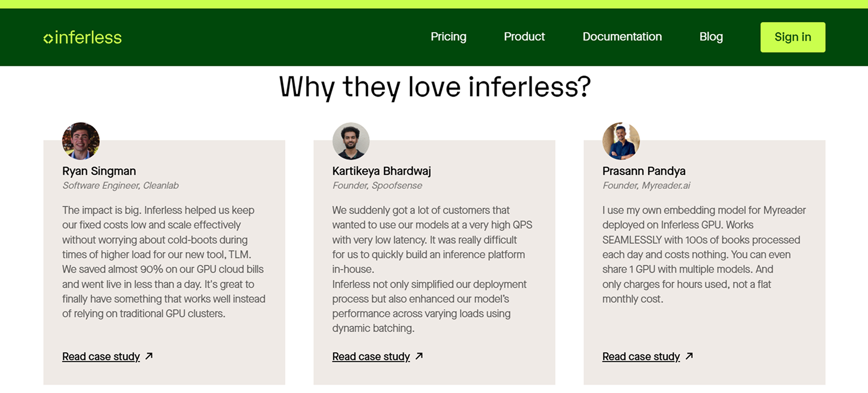Click the text 'Software Engineer, Cleanlab'

point(120,186)
